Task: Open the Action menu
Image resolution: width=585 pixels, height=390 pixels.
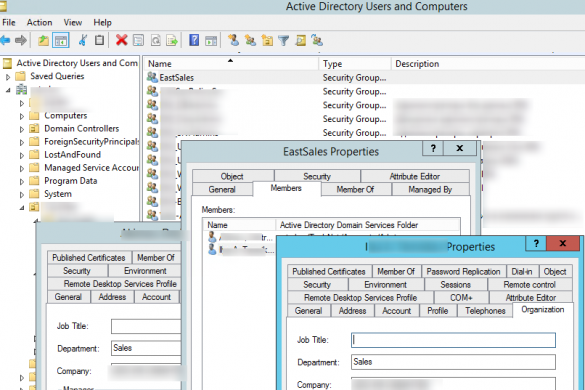Action: pos(39,22)
